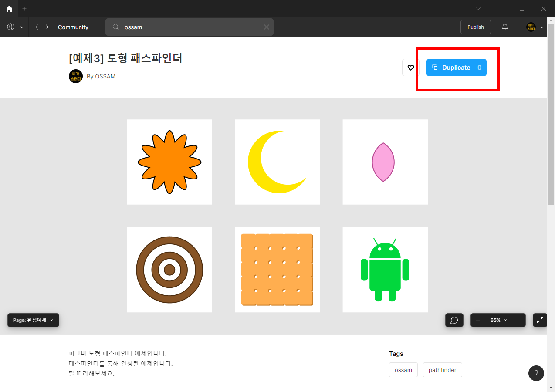Viewport: 555px width, 392px height.
Task: Zoom in with the plus button
Action: (x=518, y=320)
